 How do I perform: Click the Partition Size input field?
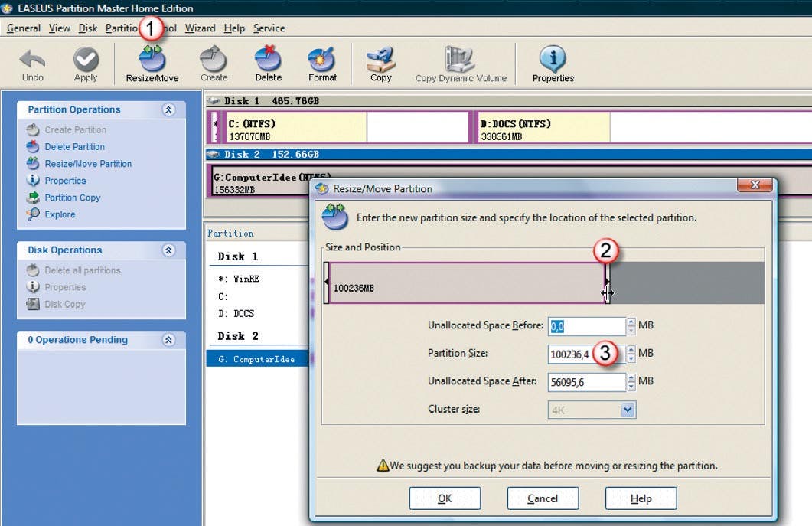[x=587, y=354]
